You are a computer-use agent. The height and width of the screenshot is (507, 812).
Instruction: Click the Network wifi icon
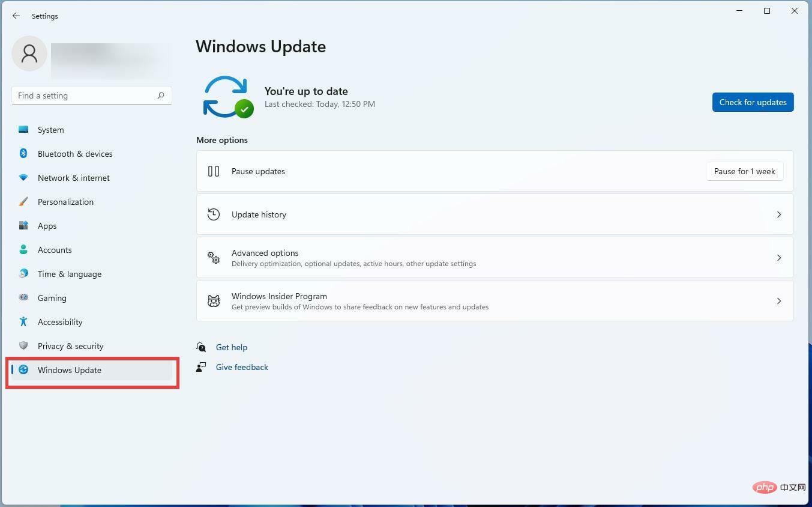point(23,178)
